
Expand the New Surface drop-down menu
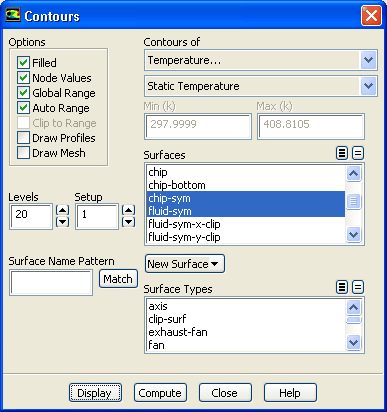[x=185, y=264]
